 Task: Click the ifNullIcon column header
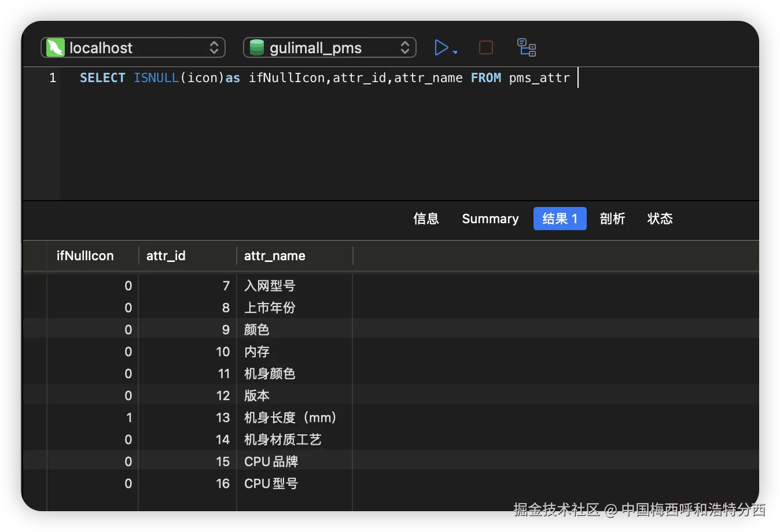coord(93,256)
